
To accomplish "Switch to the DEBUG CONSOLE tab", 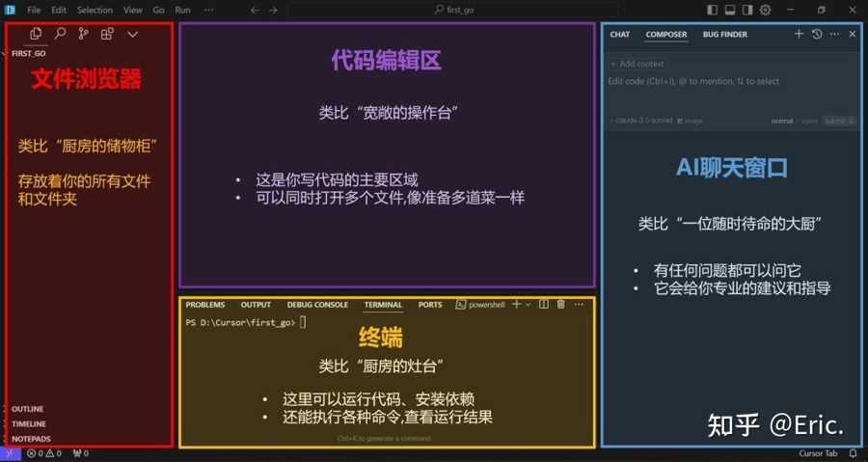I will (x=317, y=305).
